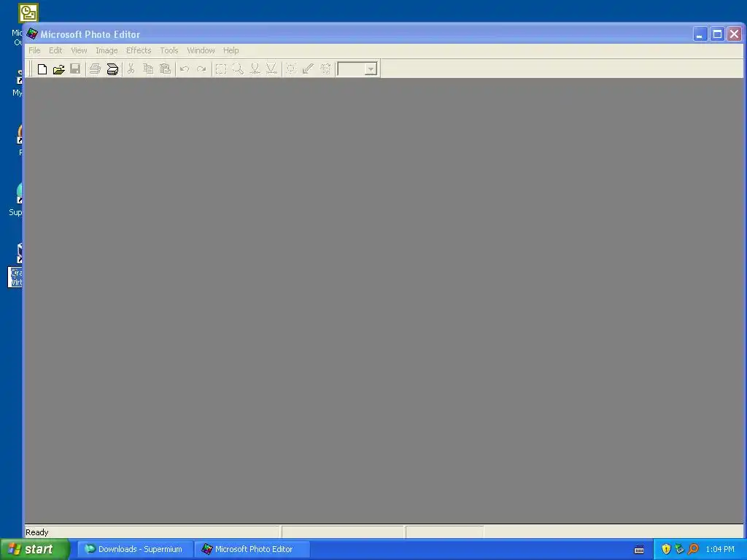The image size is (747, 560).
Task: Click the Image Balance sun icon
Action: pyautogui.click(x=291, y=69)
